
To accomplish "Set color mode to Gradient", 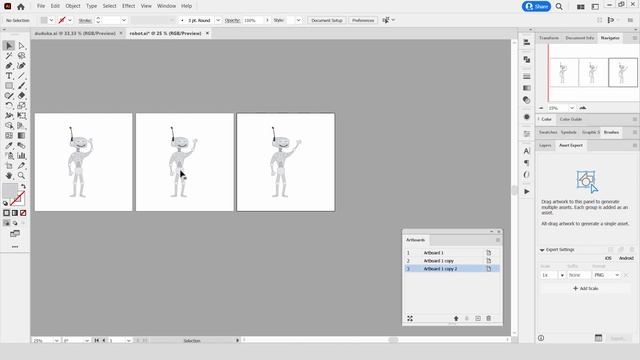I will (15, 213).
